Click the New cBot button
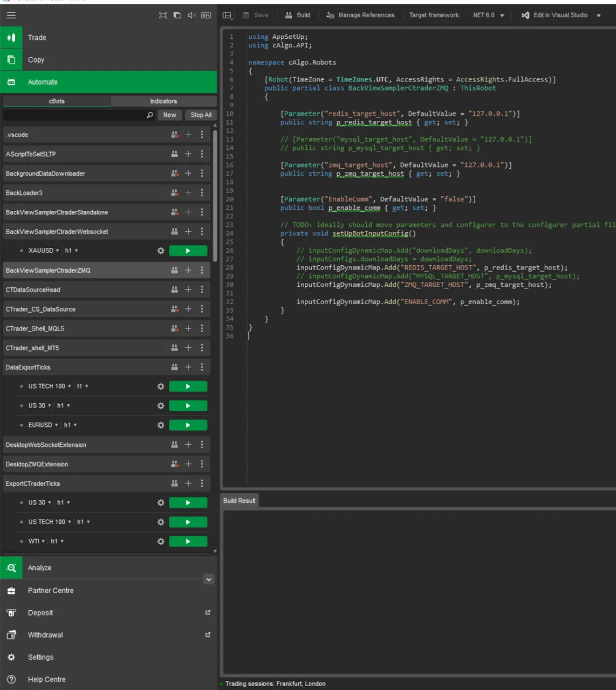This screenshot has width=616, height=690. (169, 115)
